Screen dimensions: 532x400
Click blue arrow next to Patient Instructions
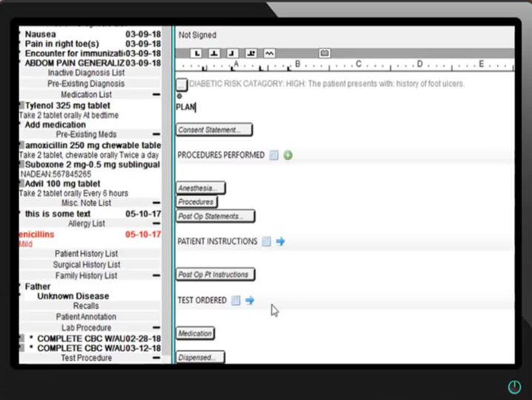click(x=280, y=241)
